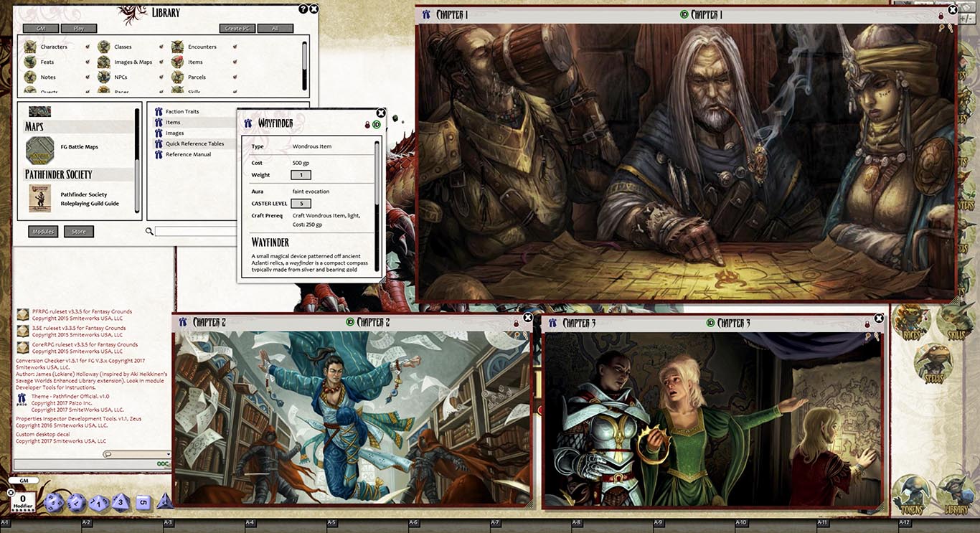This screenshot has width=980, height=533.
Task: Toggle the Wayfinder record lock icon
Action: (x=367, y=124)
